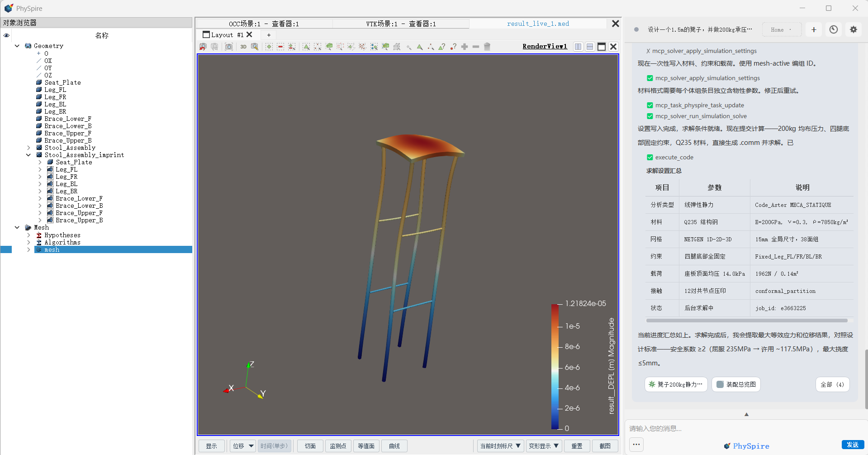This screenshot has width=868, height=455.
Task: Select the result_live_1.med tab
Action: pos(538,24)
